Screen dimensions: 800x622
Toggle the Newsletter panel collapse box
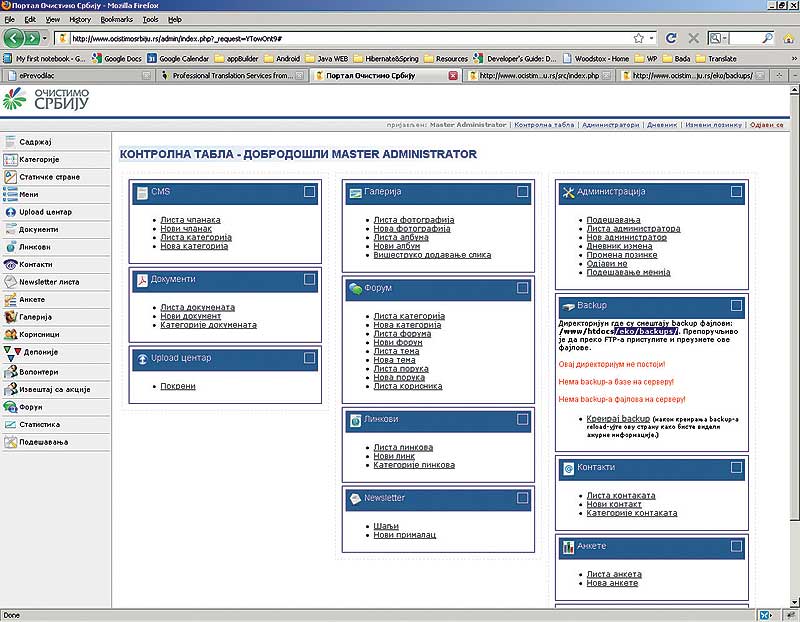[x=522, y=497]
